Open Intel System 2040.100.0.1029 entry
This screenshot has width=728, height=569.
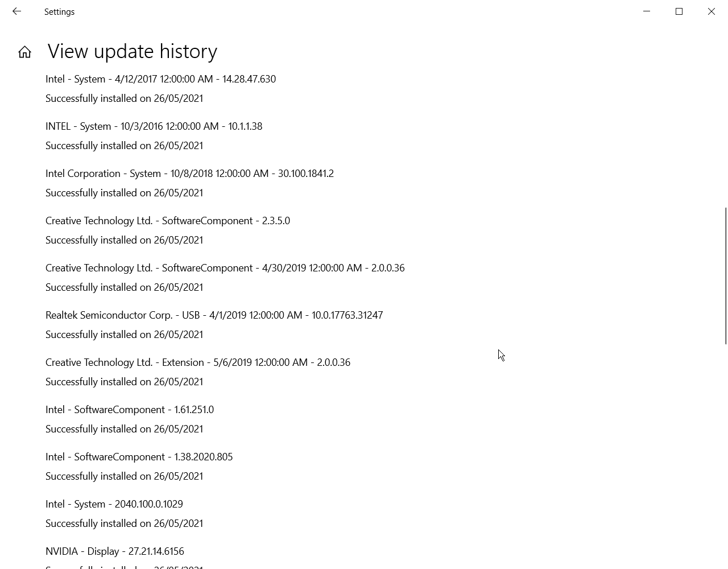pos(114,504)
